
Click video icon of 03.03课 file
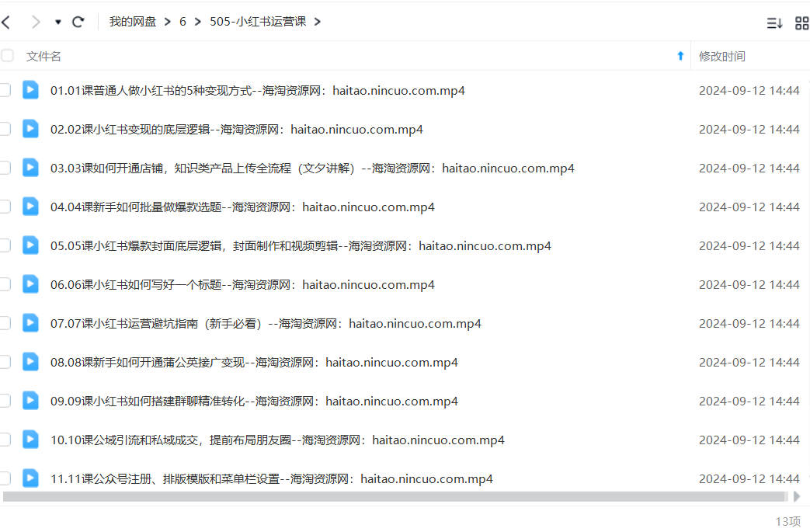point(30,167)
